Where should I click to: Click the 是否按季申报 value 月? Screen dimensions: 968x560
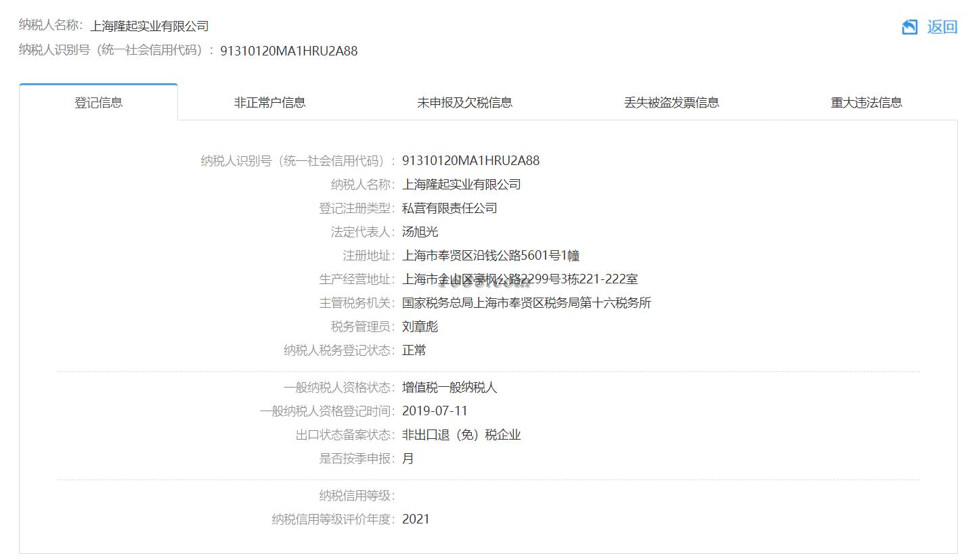coord(408,459)
